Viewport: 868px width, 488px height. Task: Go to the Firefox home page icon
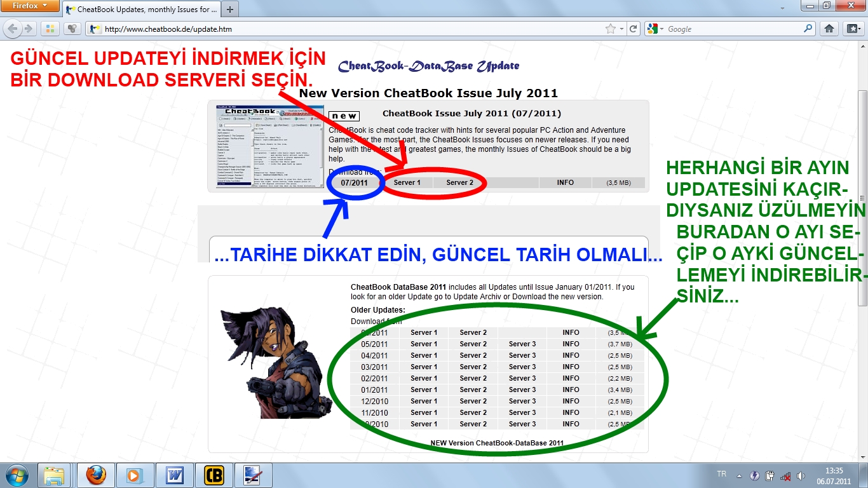tap(829, 29)
